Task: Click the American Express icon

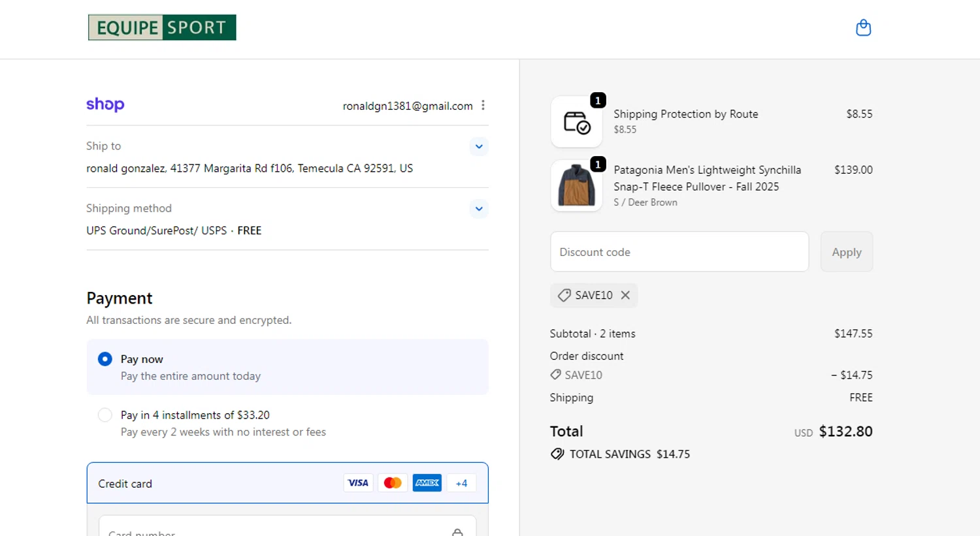Action: [x=427, y=483]
